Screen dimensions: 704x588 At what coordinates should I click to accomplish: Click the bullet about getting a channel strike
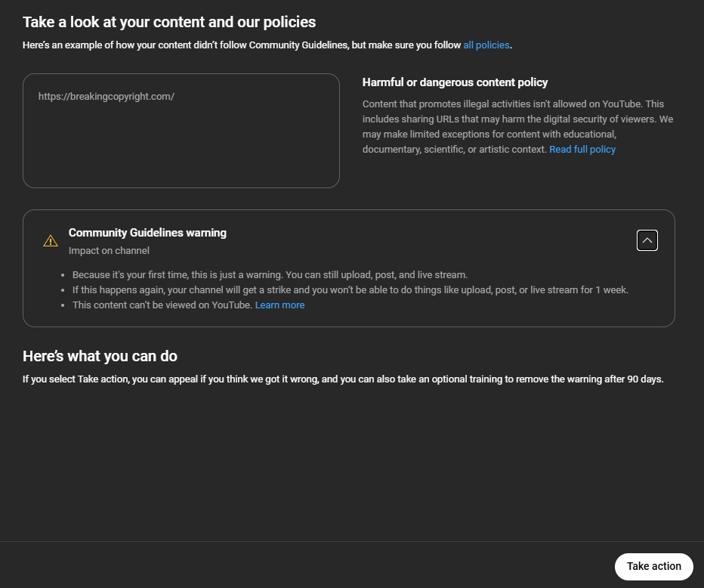[350, 290]
